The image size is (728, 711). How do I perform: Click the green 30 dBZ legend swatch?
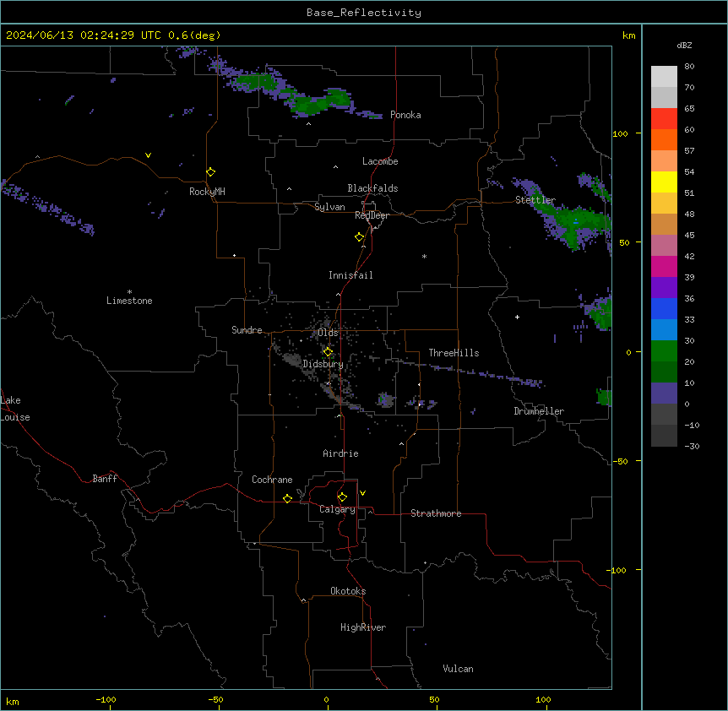click(664, 351)
